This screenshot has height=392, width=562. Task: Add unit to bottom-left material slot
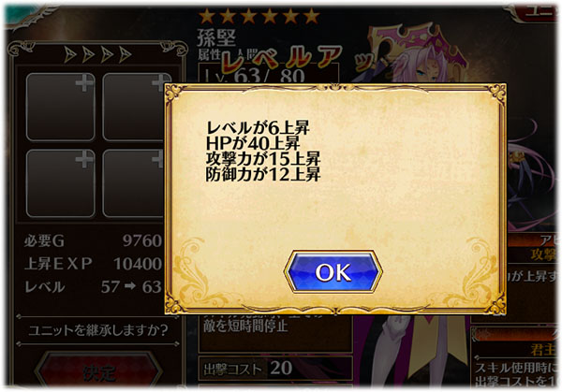[61, 183]
